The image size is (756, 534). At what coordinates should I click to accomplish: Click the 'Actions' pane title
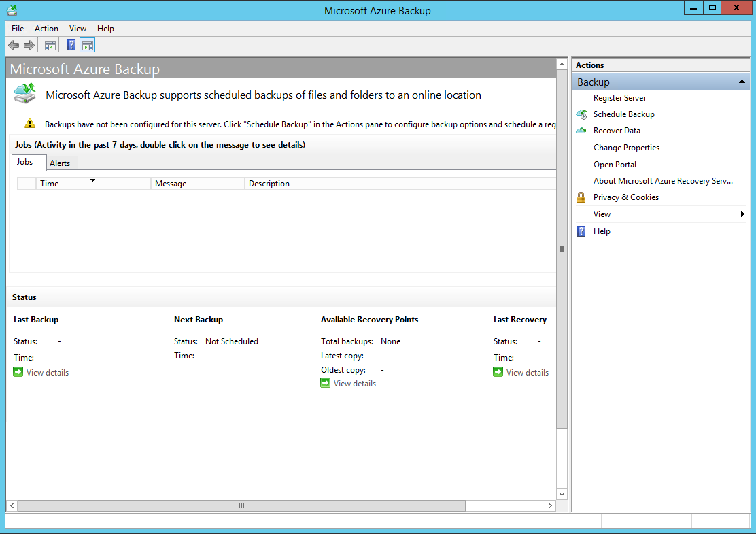[589, 65]
